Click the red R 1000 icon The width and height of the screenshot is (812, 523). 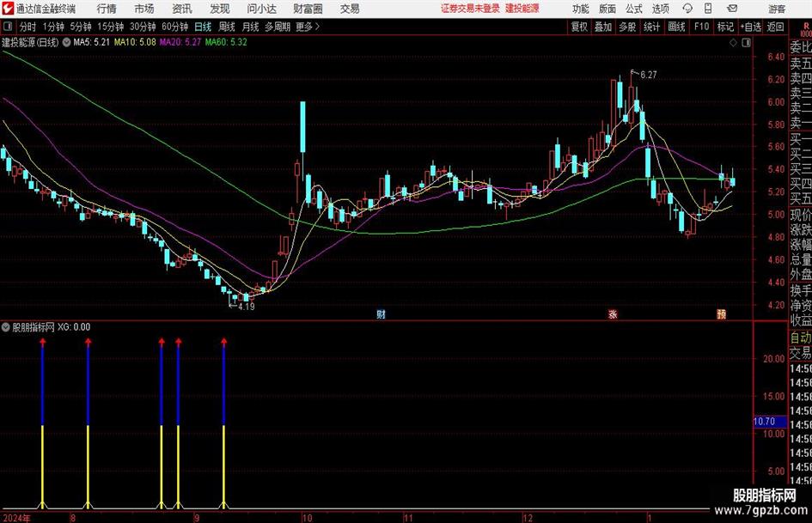805,29
